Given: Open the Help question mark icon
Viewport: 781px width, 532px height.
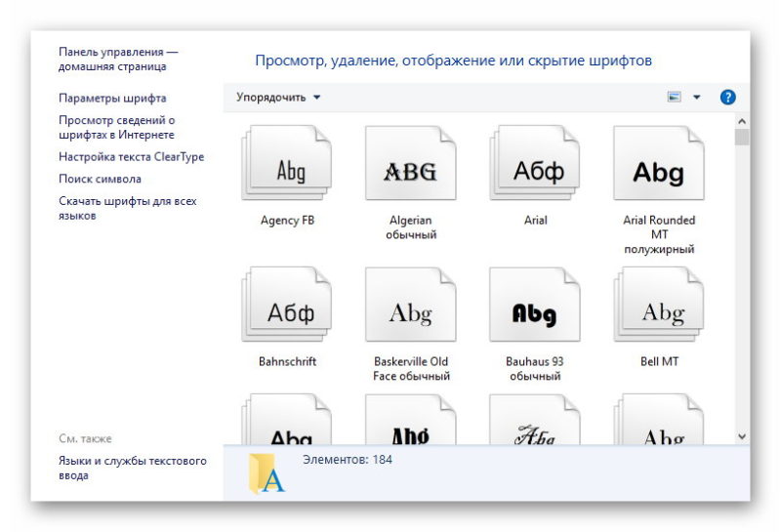Looking at the screenshot, I should [727, 98].
